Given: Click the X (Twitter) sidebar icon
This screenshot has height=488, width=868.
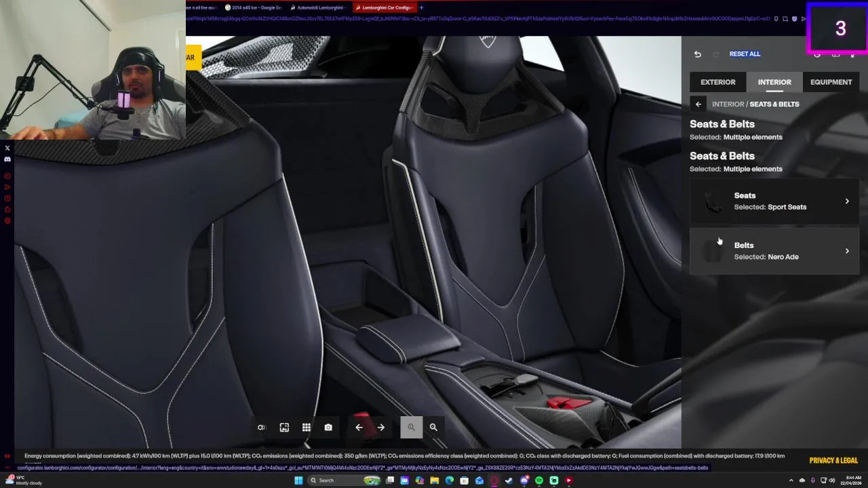Looking at the screenshot, I should coord(7,148).
